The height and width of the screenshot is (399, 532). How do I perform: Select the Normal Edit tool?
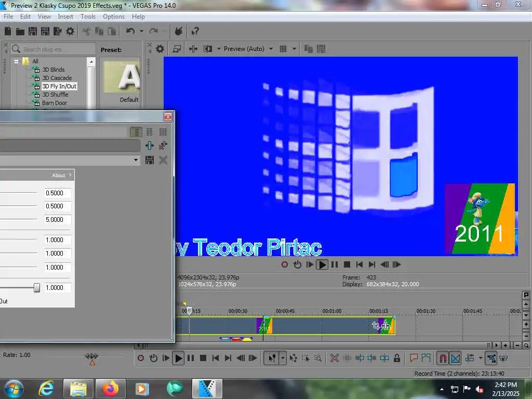(x=272, y=358)
